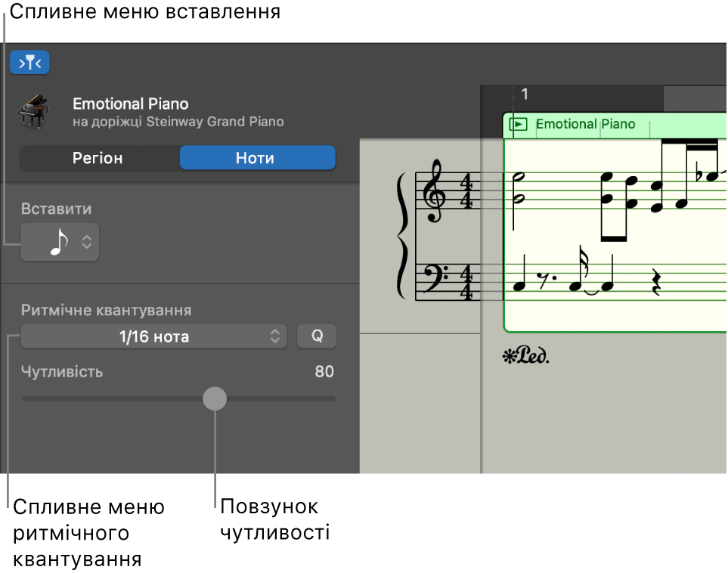Click the grand piano instrument icon

click(33, 111)
